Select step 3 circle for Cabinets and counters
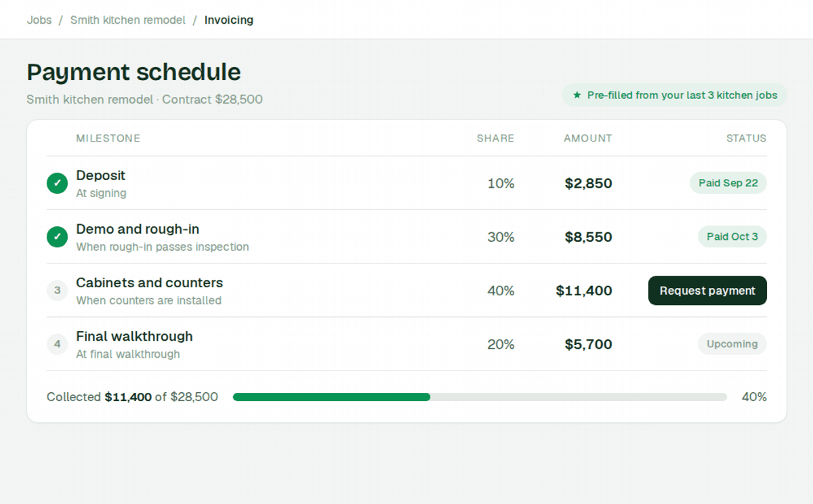The height and width of the screenshot is (504, 813). pyautogui.click(x=57, y=291)
